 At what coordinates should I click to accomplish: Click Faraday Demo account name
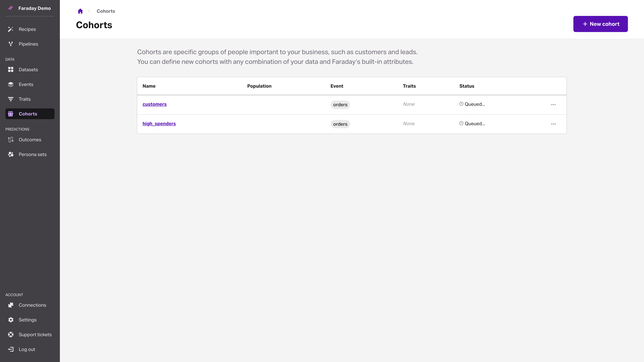coord(35,8)
